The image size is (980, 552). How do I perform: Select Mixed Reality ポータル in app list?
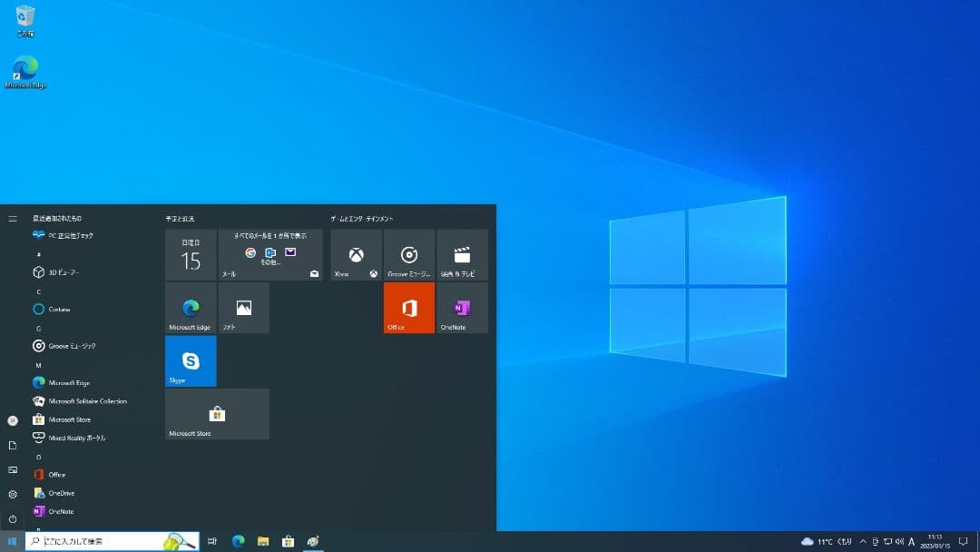(76, 438)
